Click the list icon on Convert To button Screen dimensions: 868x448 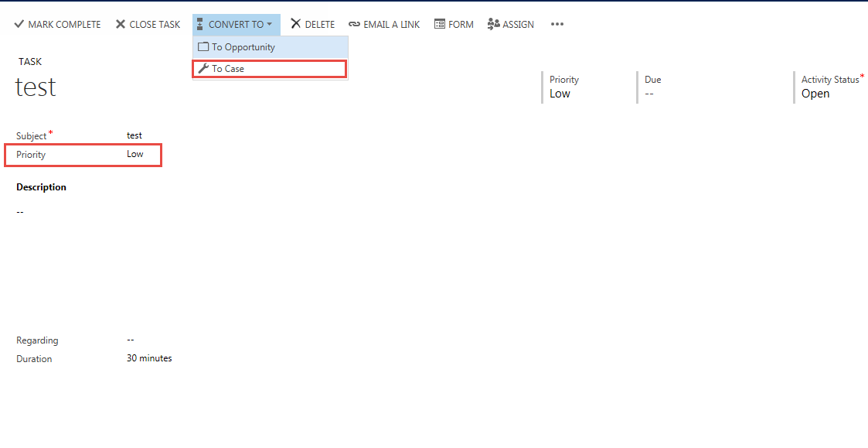199,24
